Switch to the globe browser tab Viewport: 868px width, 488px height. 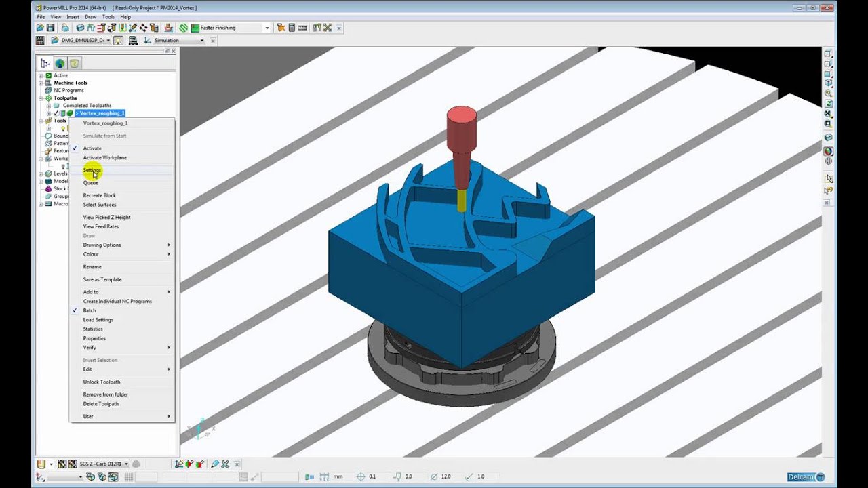tap(60, 64)
